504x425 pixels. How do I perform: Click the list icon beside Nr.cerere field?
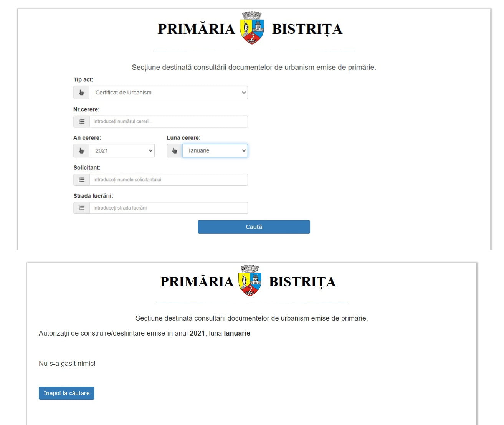click(x=81, y=122)
